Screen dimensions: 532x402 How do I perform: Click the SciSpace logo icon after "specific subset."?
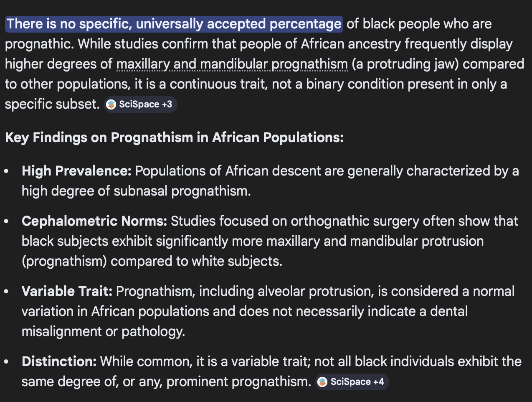111,104
